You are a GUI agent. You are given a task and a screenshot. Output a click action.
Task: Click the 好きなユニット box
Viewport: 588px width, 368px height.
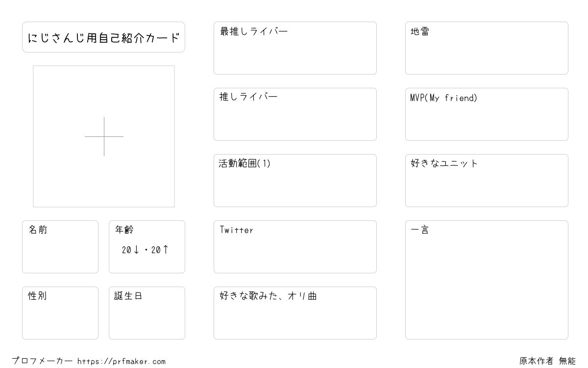pyautogui.click(x=487, y=181)
